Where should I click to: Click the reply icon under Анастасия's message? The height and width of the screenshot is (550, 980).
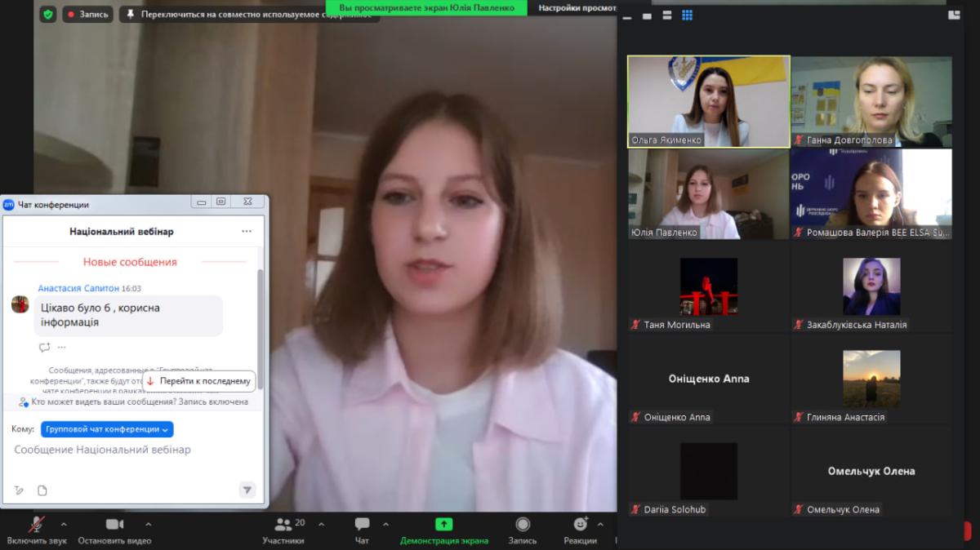[44, 347]
